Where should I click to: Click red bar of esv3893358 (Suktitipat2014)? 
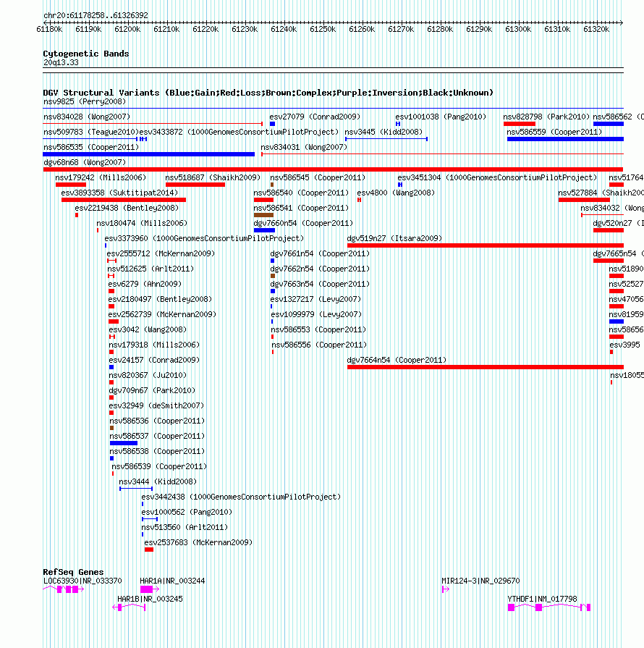pos(124,200)
